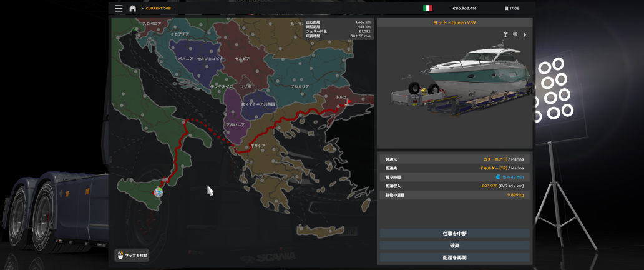Click the account balance €86,963.4M
The width and height of the screenshot is (644, 270).
464,9
